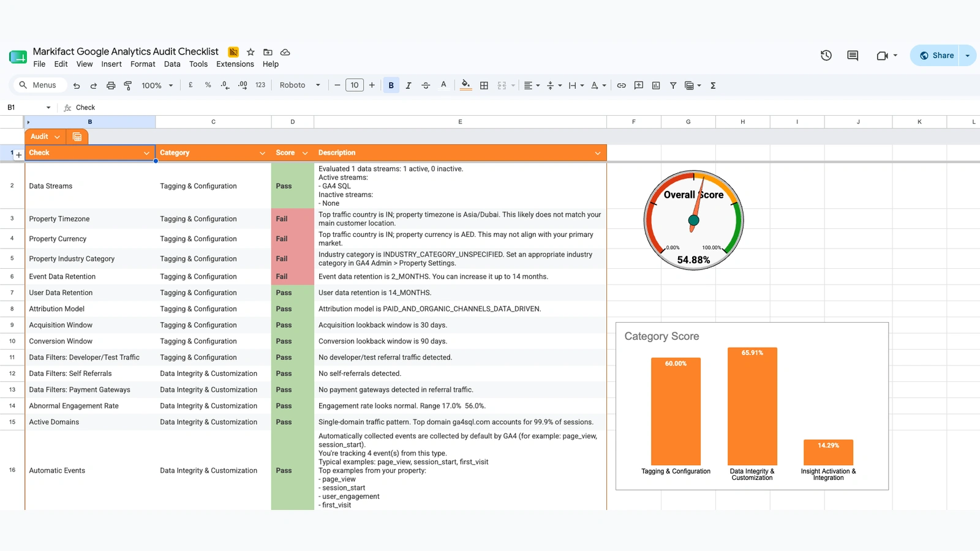Click the table icon beside Audit

click(77, 137)
